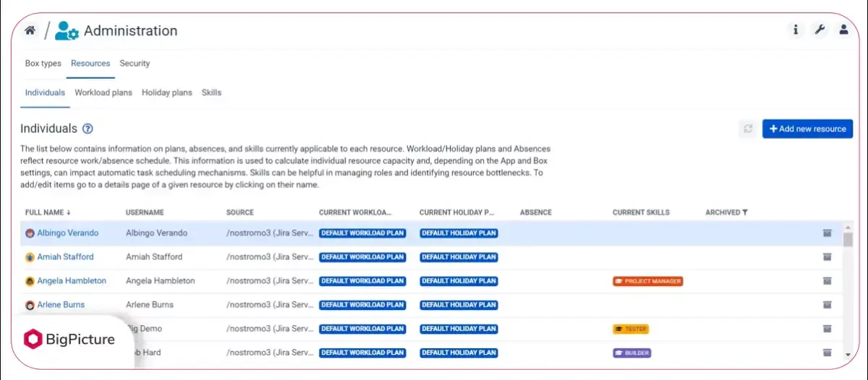Open the user profile icon
The image size is (868, 380).
click(843, 30)
